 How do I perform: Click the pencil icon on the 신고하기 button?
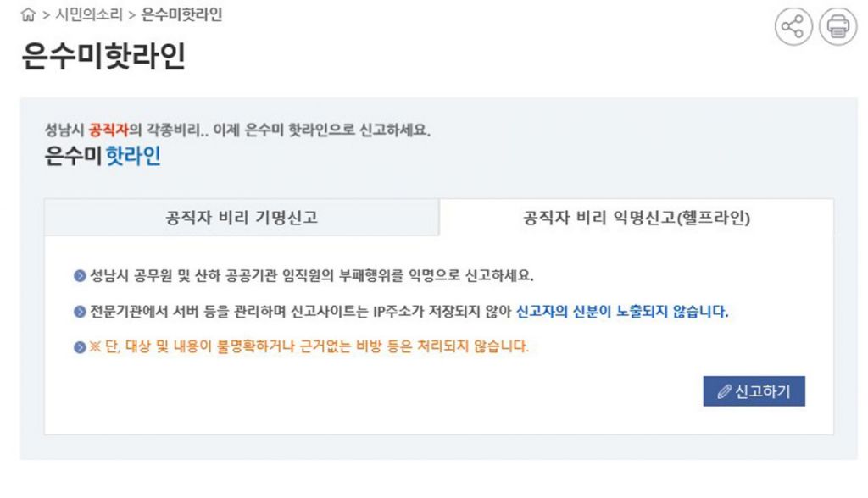tap(724, 392)
